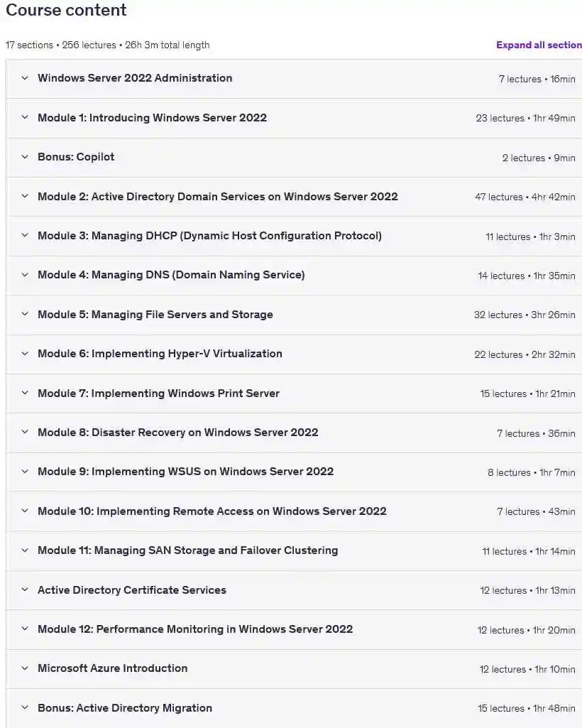
Task: Expand chevron beside Bonus: Active Directory Migration
Action: click(x=25, y=707)
